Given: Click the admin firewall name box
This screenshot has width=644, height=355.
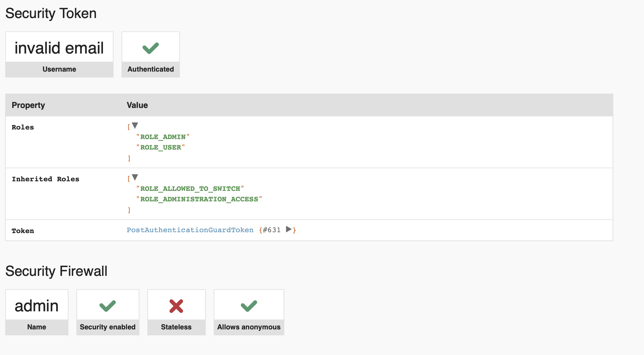Looking at the screenshot, I should click(x=36, y=305).
